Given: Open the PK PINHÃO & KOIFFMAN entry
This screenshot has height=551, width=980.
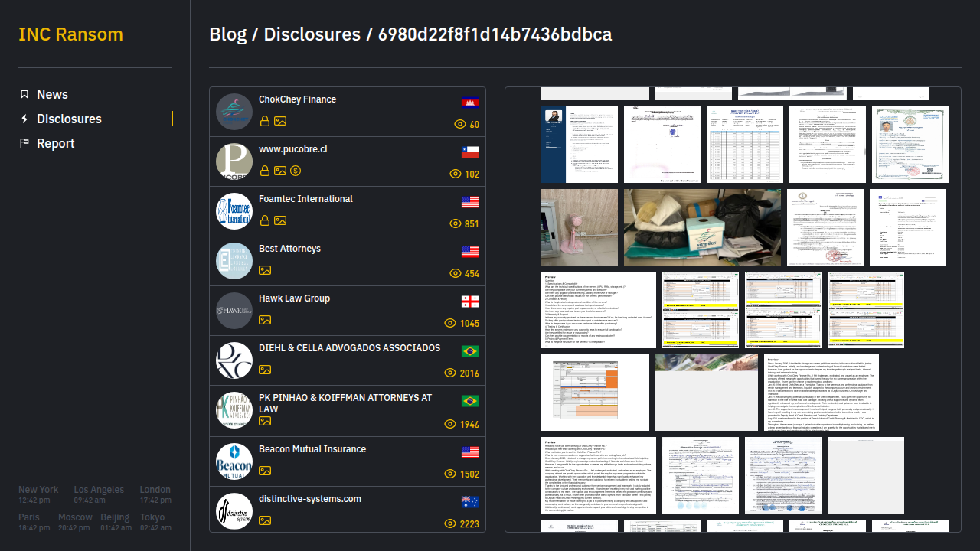Looking at the screenshot, I should (x=345, y=403).
